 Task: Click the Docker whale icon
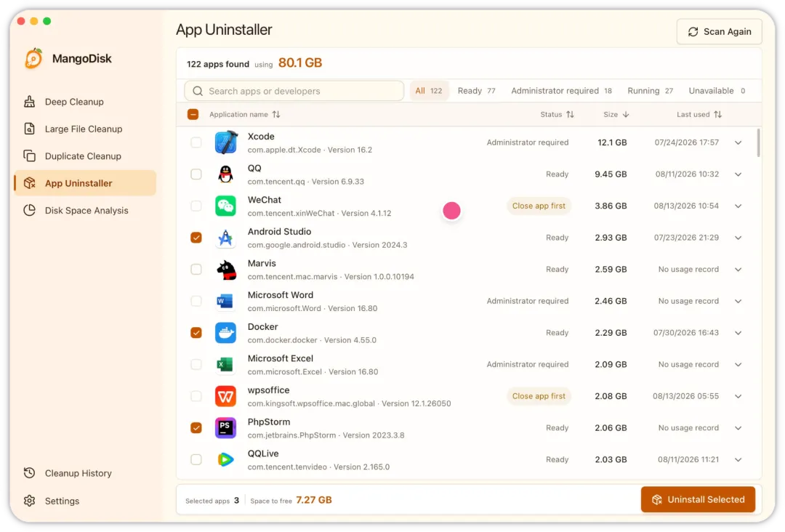click(x=226, y=333)
